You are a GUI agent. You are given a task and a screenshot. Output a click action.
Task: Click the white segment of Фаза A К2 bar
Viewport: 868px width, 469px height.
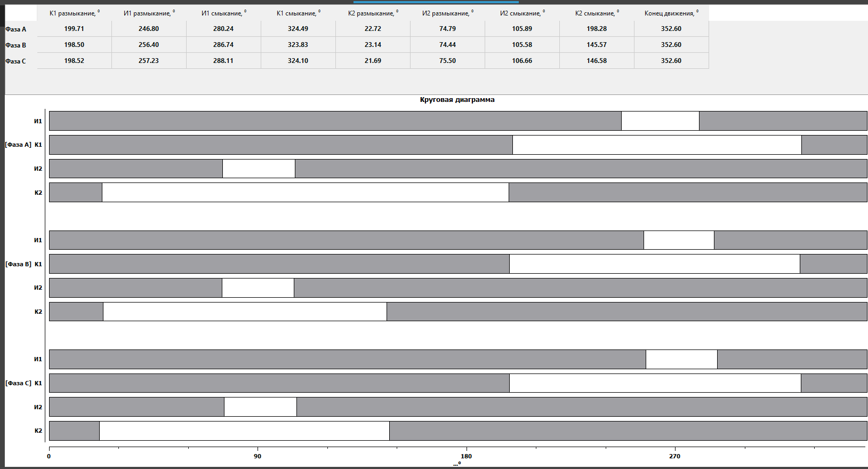click(305, 193)
